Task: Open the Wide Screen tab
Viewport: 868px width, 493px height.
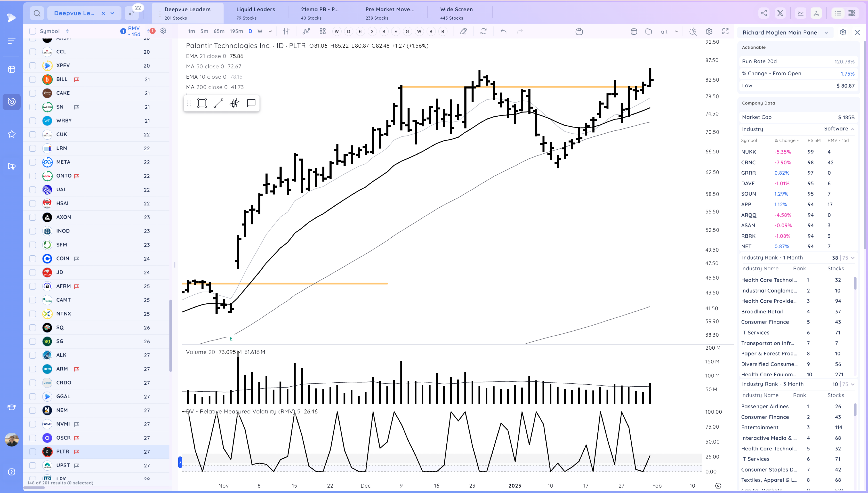Action: (x=456, y=13)
